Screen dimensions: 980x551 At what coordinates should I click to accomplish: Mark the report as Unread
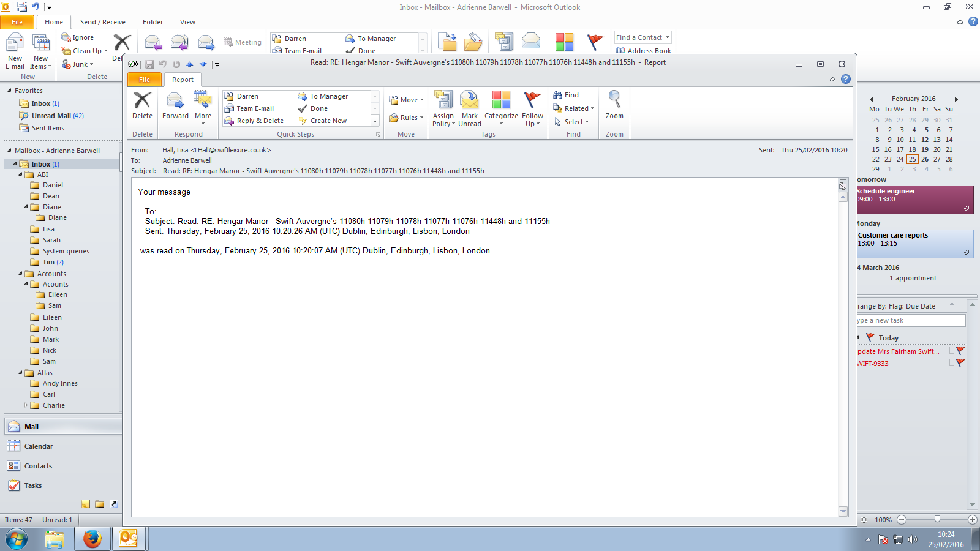tap(470, 109)
